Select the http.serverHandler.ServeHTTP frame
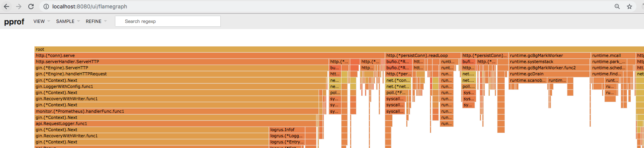Image resolution: width=644 pixels, height=148 pixels. point(182,62)
